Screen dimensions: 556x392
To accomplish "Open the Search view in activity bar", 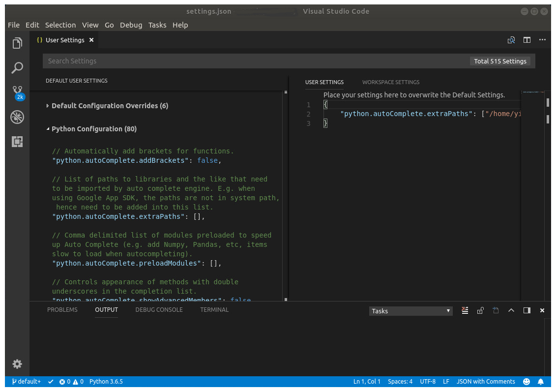I will [17, 67].
